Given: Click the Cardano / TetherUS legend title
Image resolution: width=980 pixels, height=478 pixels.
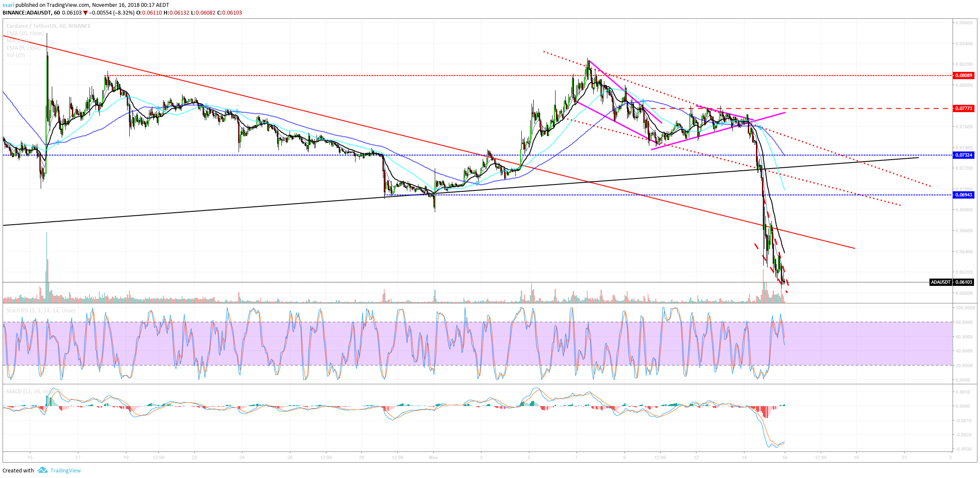Looking at the screenshot, I should click(48, 26).
